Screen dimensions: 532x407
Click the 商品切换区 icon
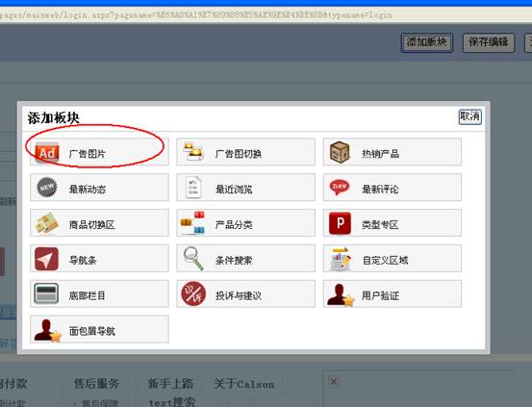tap(47, 223)
